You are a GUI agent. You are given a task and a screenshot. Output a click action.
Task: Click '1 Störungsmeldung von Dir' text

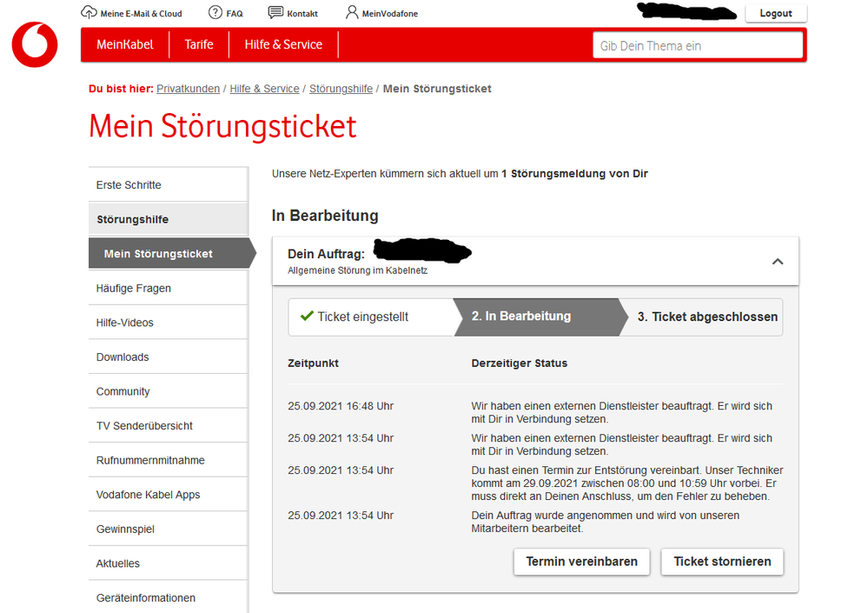tap(574, 173)
